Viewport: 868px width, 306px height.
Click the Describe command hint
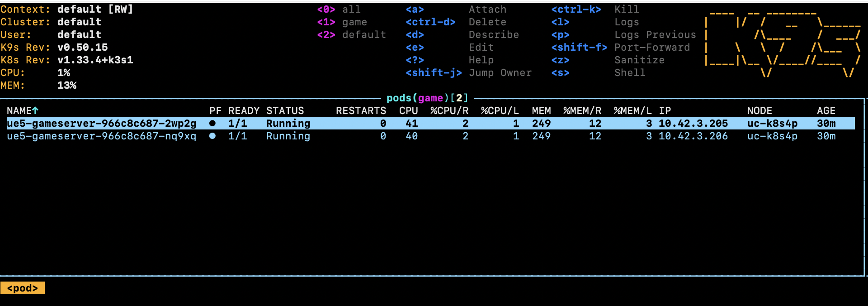(x=494, y=34)
